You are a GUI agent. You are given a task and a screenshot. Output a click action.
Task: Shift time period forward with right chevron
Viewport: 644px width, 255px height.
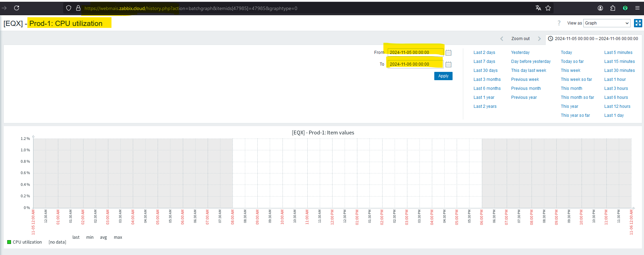pyautogui.click(x=539, y=39)
